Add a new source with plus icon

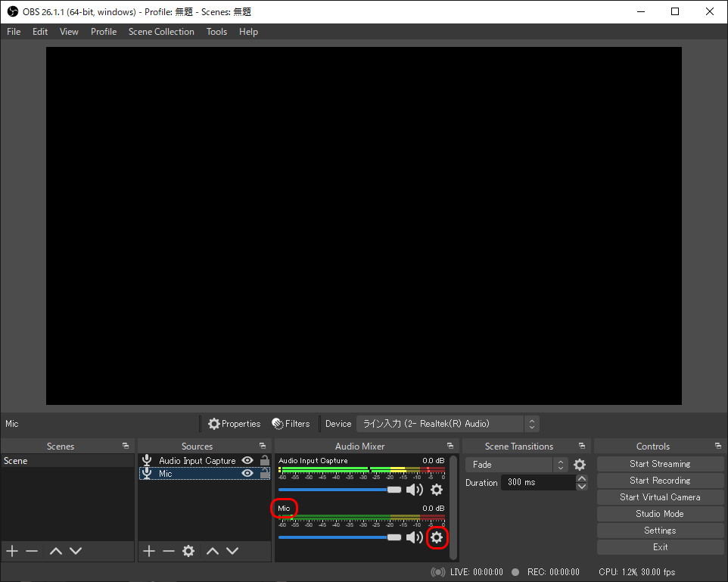[149, 551]
